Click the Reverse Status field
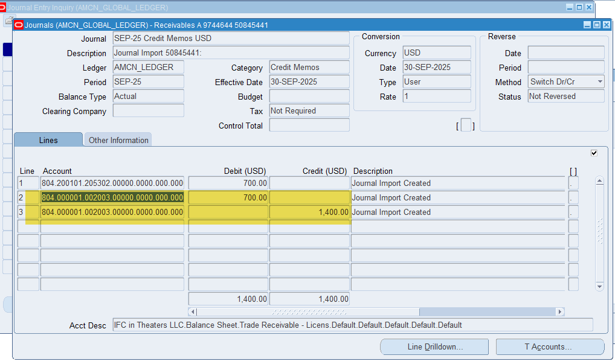615x364 pixels. click(x=566, y=96)
